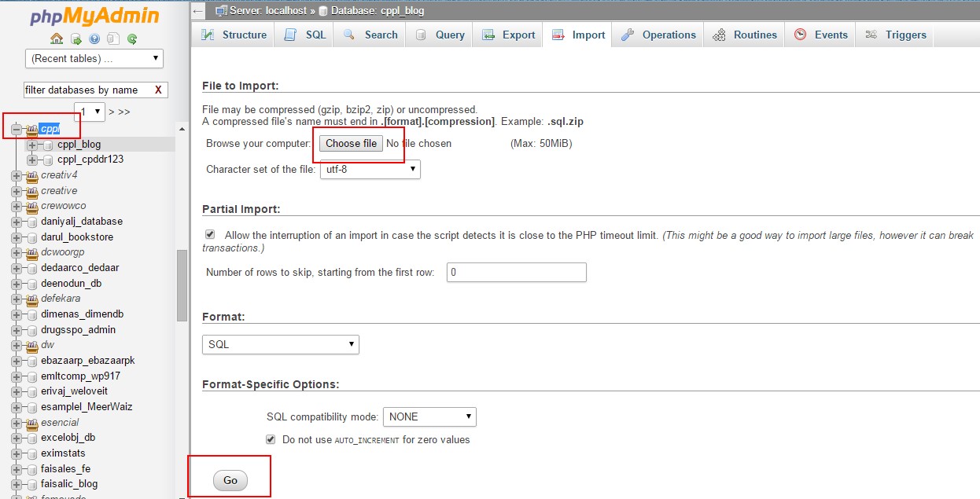The width and height of the screenshot is (980, 499).
Task: Select esamplel_MeerWaiz database in tree
Action: coord(87,406)
